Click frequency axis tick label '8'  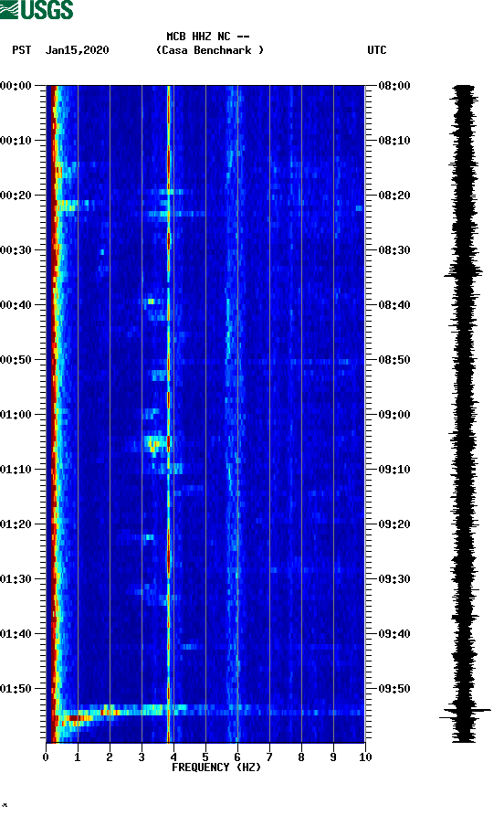tap(301, 757)
